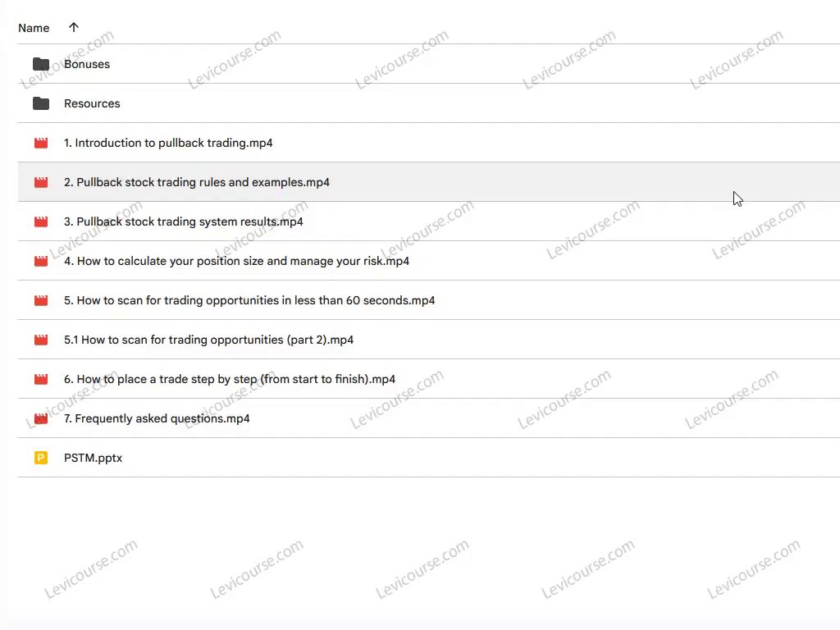Click the video icon for position size lesson
840x630 pixels.
pos(41,261)
